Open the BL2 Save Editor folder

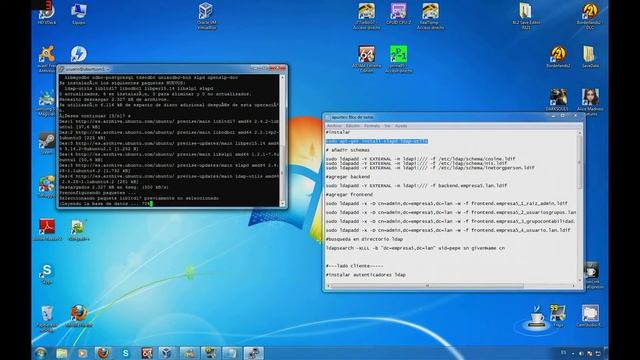526,16
